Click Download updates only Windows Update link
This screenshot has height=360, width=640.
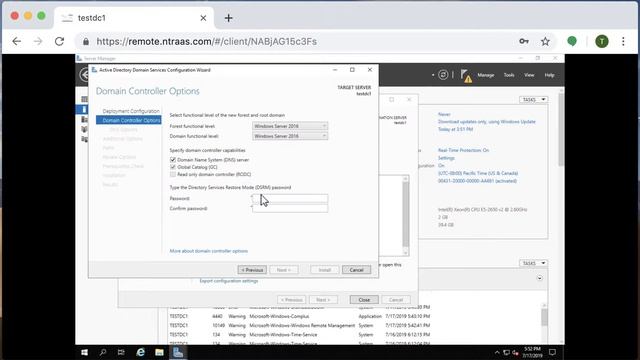click(x=487, y=122)
